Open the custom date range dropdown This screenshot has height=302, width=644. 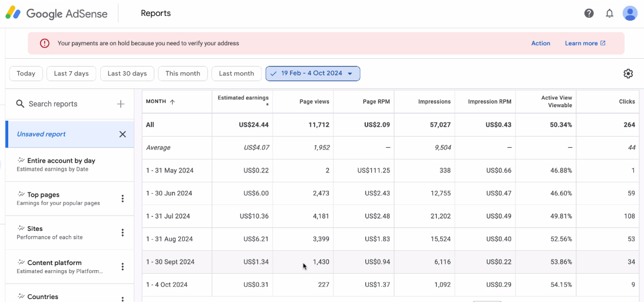[x=313, y=74]
